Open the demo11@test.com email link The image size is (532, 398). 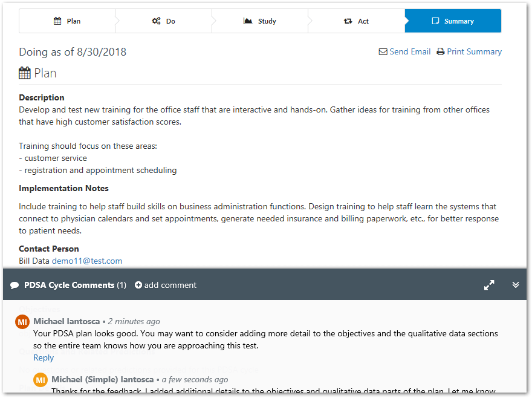tap(87, 261)
